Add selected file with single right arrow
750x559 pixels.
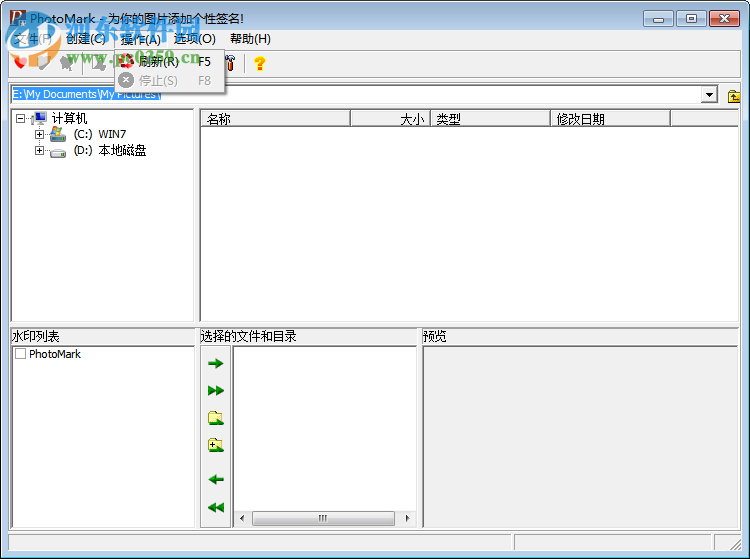(216, 363)
